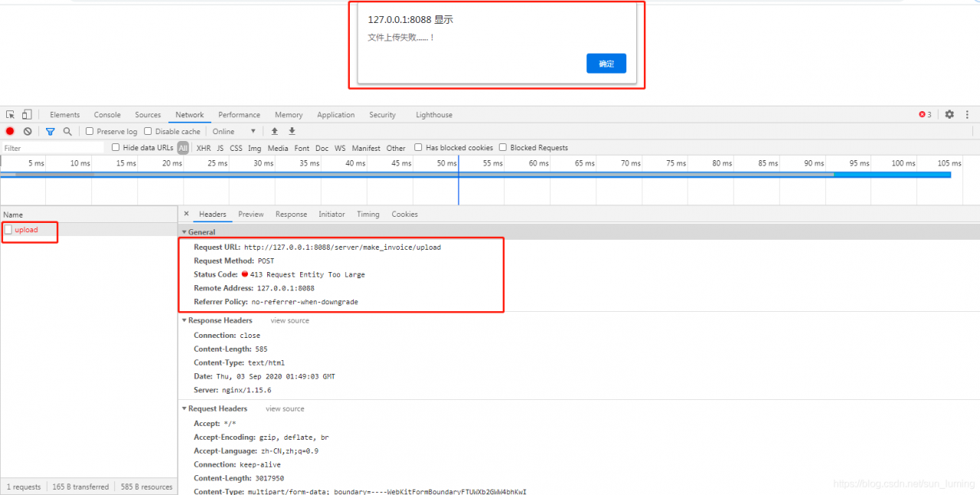Activate the inspect element picker icon
This screenshot has height=495, width=980.
click(x=11, y=115)
